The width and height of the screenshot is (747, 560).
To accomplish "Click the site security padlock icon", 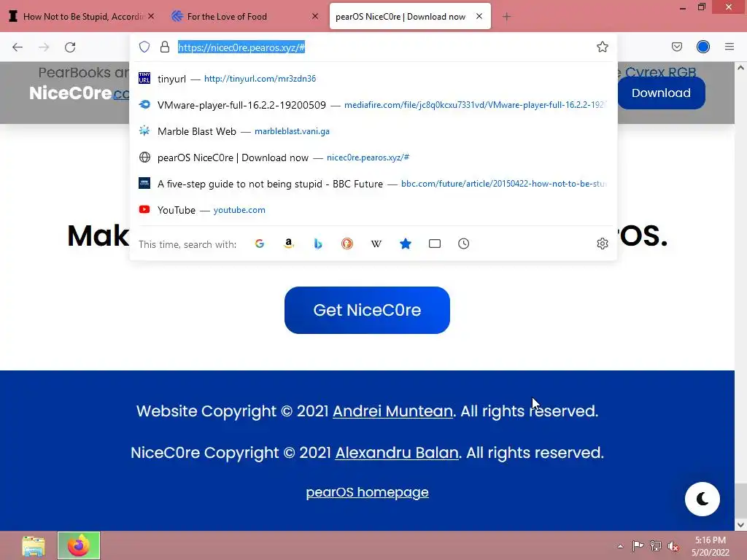I will [x=165, y=47].
